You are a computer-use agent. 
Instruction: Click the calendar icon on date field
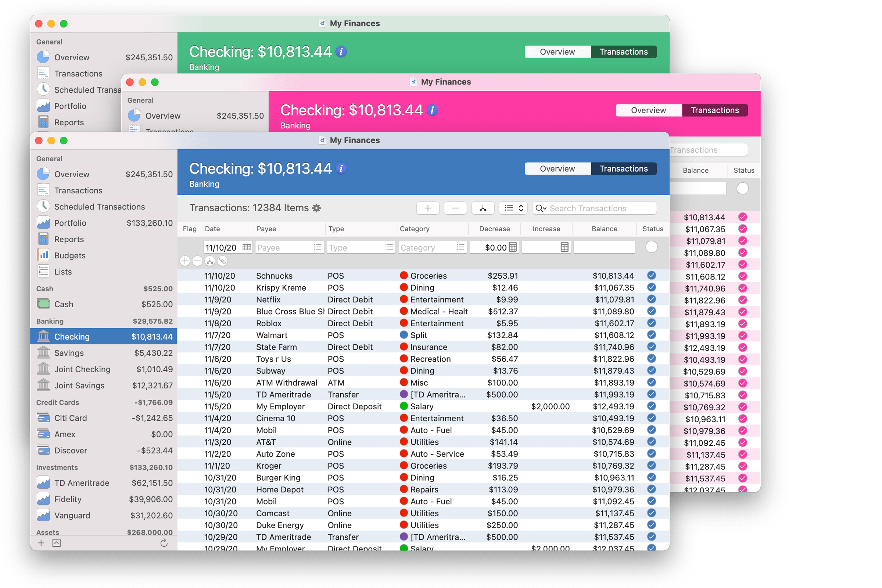(245, 247)
